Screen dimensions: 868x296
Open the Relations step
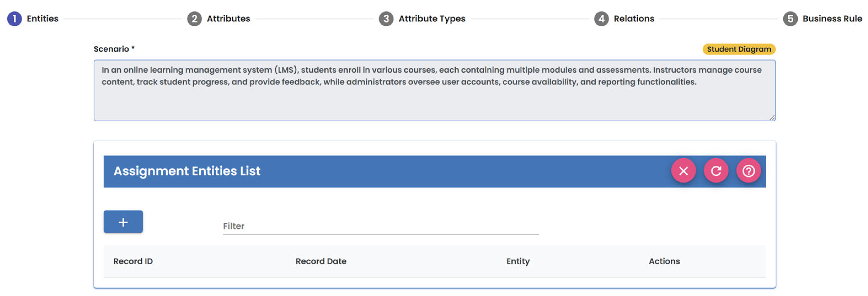click(x=634, y=19)
